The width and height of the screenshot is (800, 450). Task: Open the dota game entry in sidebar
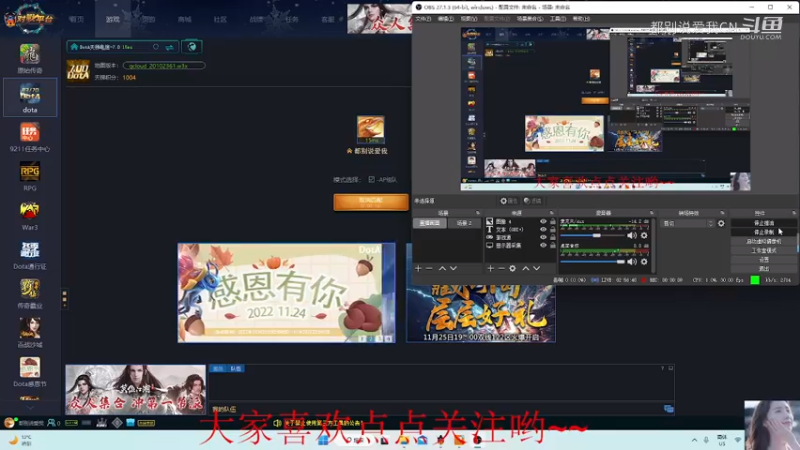pos(30,97)
